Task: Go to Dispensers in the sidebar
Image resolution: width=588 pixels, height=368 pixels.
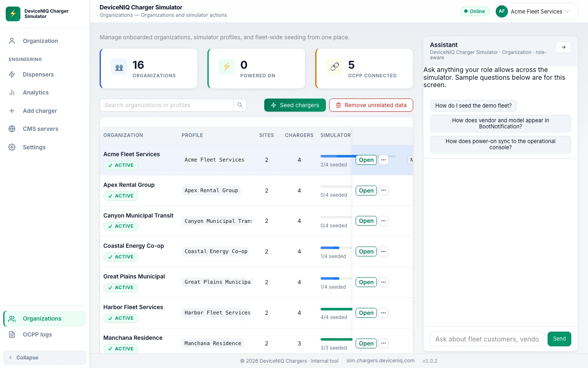Action: (x=45, y=74)
